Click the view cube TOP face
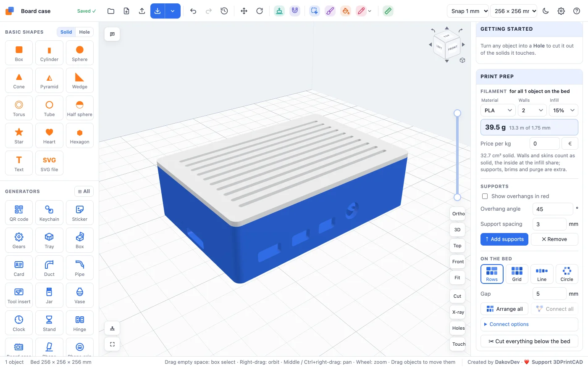Image resolution: width=588 pixels, height=368 pixels. [x=446, y=36]
